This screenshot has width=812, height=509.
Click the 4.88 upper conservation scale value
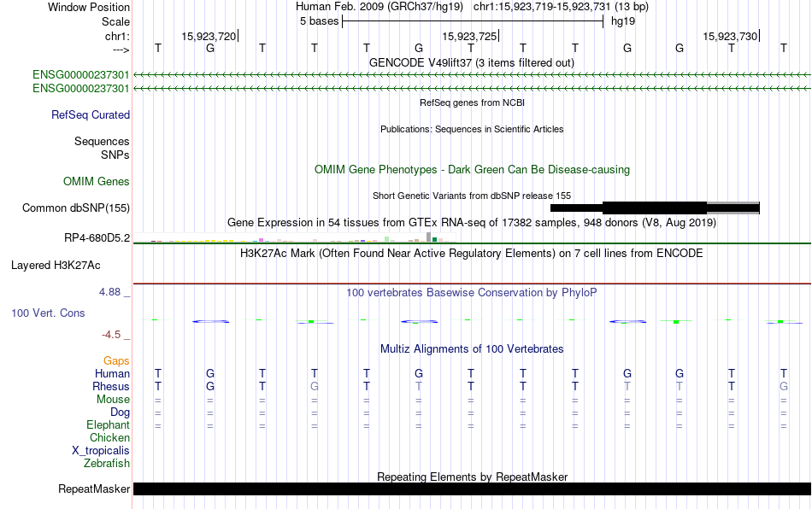point(109,292)
